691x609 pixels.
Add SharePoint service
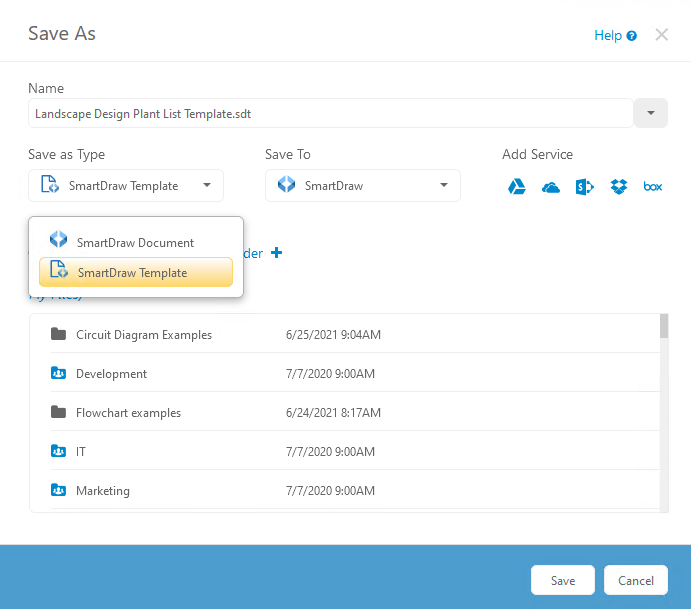click(x=585, y=187)
